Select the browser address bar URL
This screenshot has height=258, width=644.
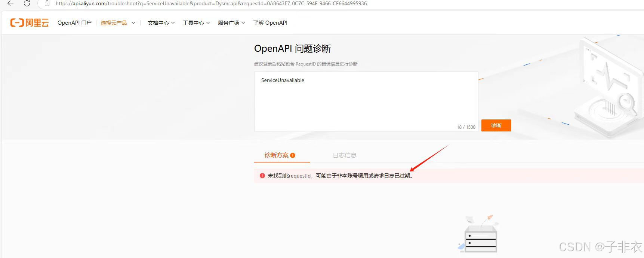(x=211, y=3)
